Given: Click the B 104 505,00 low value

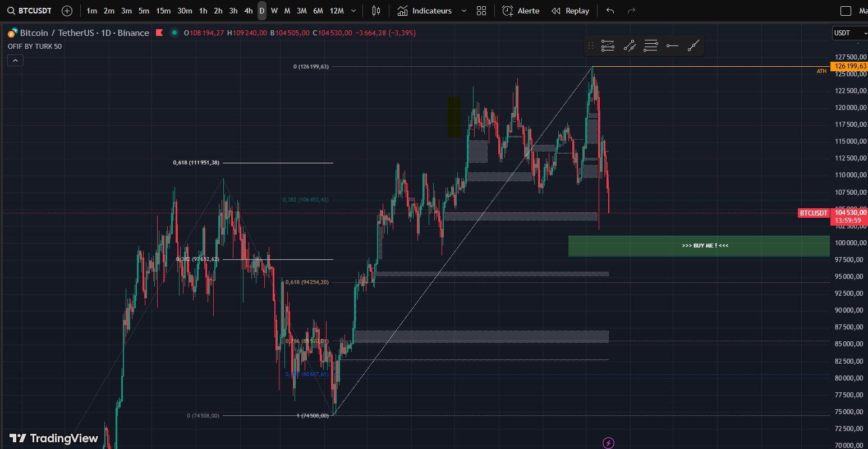Looking at the screenshot, I should [290, 33].
